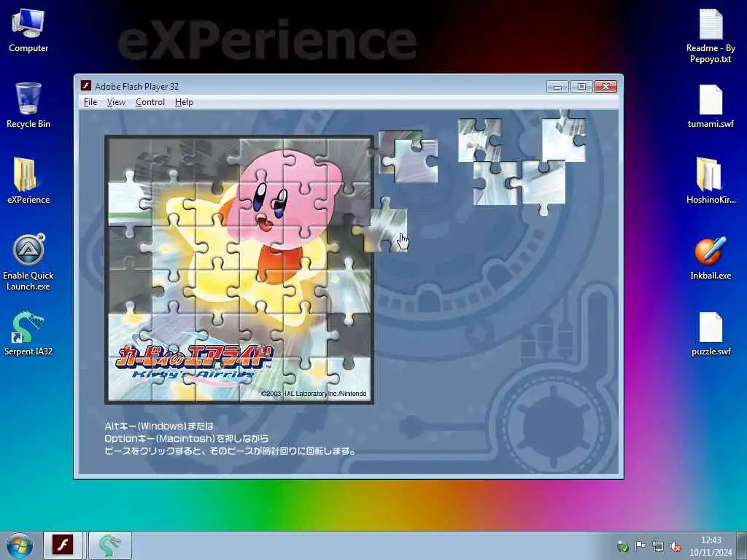Select the tumami.swf file icon

[x=711, y=106]
